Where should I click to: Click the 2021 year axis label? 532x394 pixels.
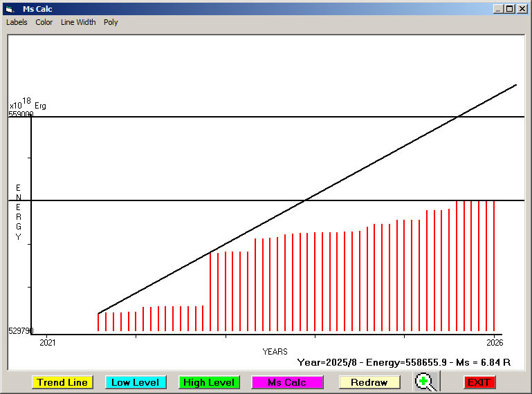click(x=47, y=342)
